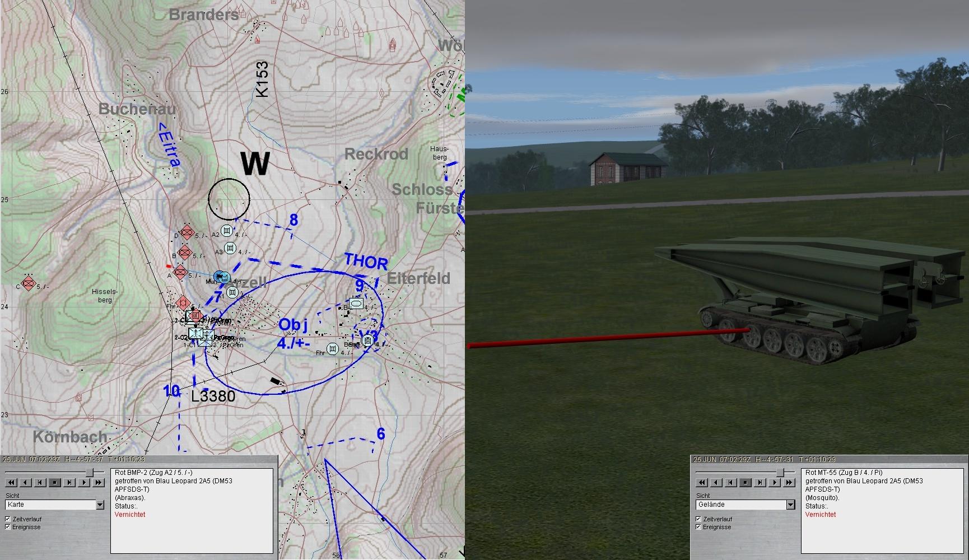The image size is (969, 560).
Task: Click the BMP-2 event log text box
Action: pos(192,510)
